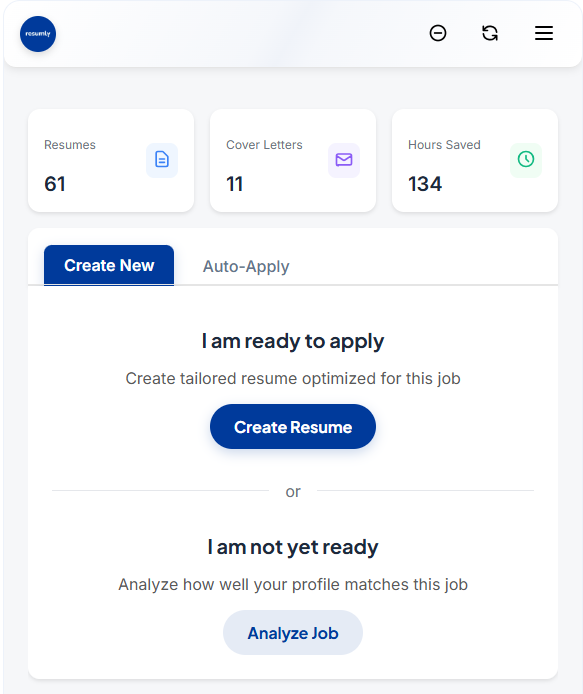
Task: Select the Create New tab
Action: 109,265
